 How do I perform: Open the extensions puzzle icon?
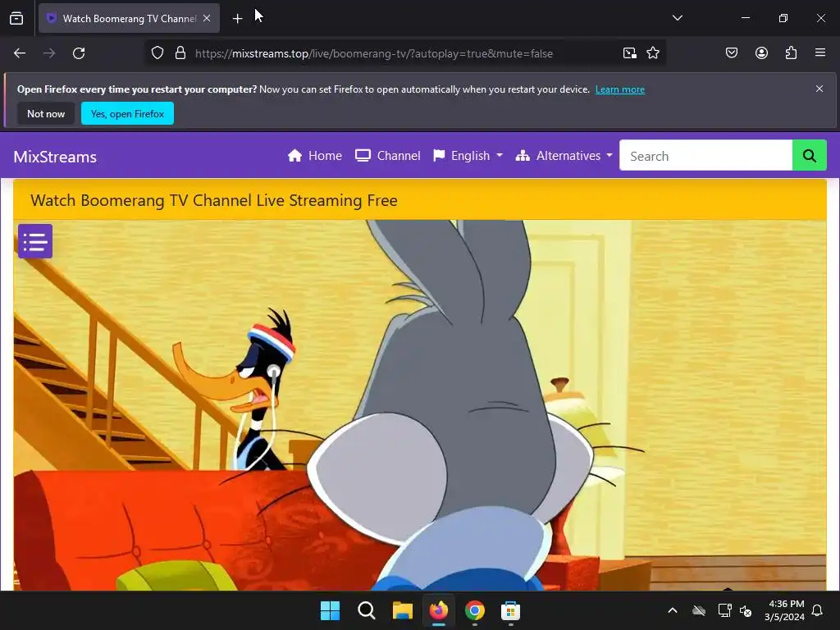point(791,53)
